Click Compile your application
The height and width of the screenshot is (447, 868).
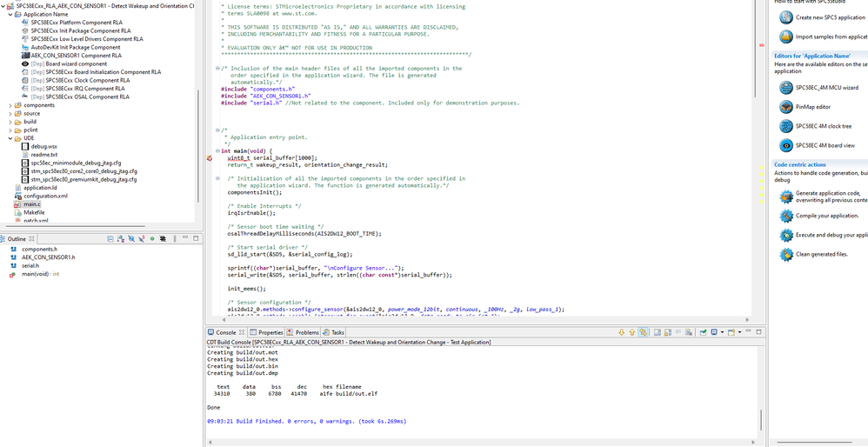coord(828,216)
